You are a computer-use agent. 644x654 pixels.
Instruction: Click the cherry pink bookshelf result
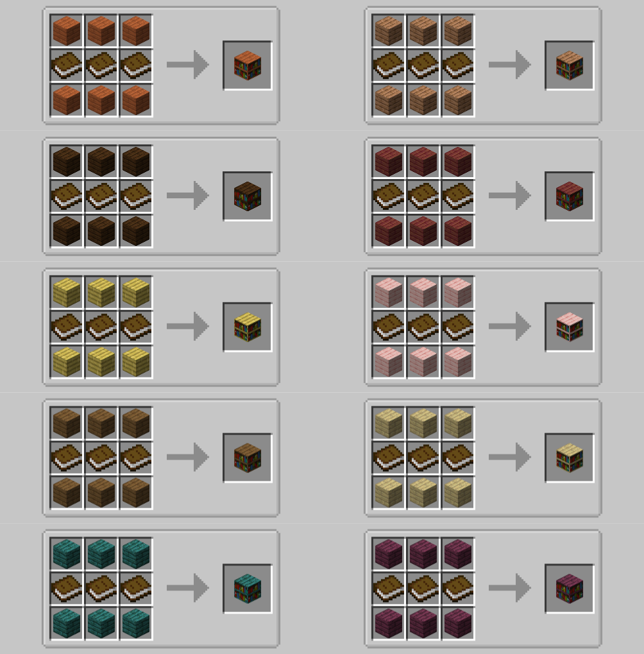coord(570,327)
